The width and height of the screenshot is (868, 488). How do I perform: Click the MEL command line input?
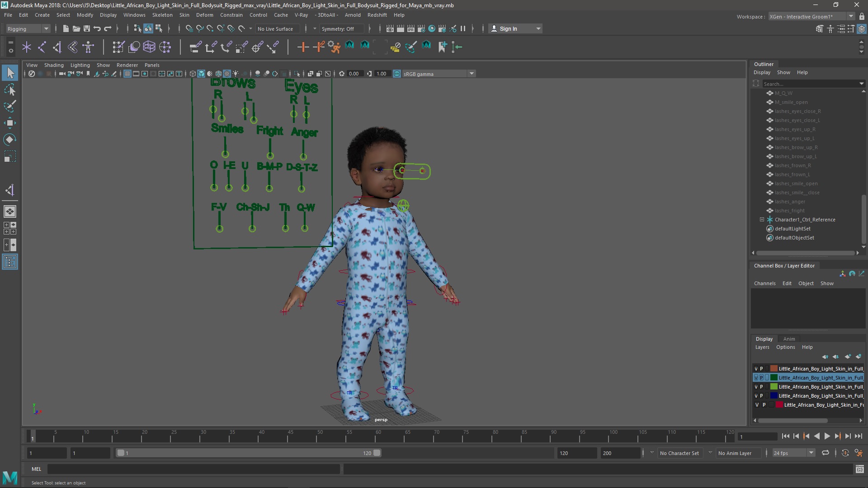pos(193,469)
